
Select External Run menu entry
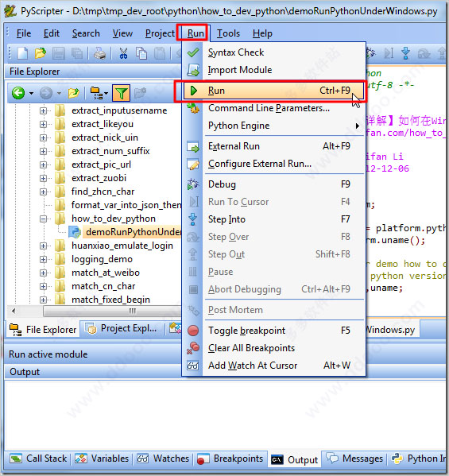click(273, 146)
